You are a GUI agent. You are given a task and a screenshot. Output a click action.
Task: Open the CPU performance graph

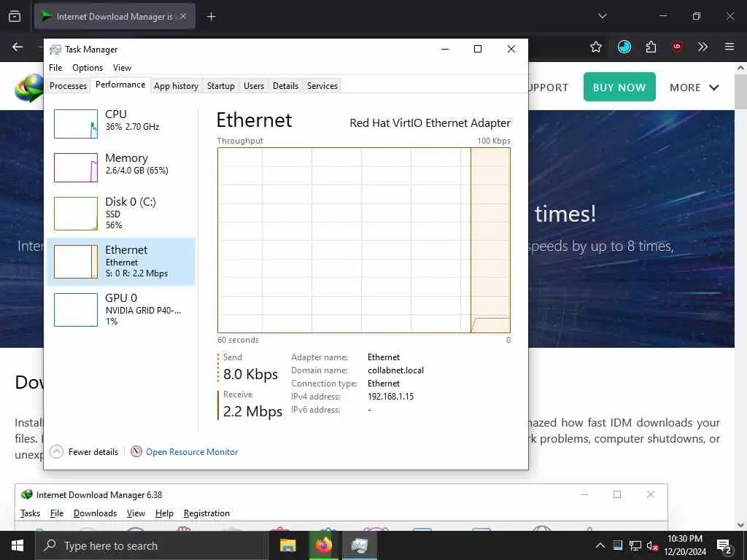click(121, 124)
